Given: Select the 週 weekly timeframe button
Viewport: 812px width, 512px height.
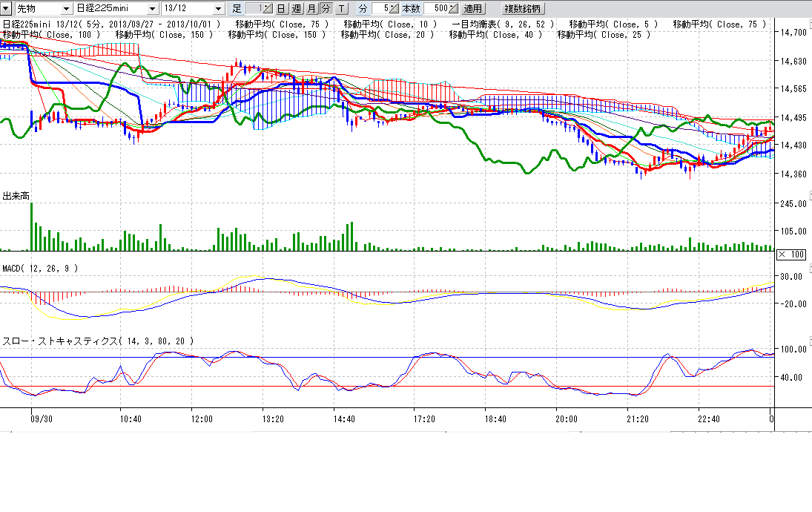Looking at the screenshot, I should pos(297,9).
